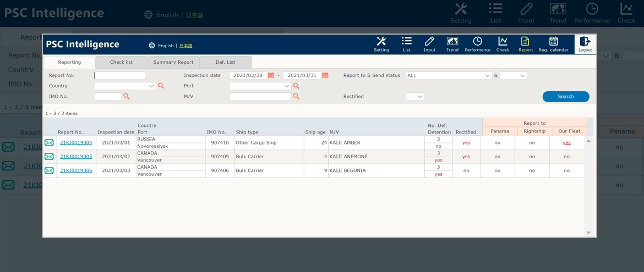Viewport: 644px width, 272px height.
Task: Click the RUSSIA country cell
Action: pos(171,140)
